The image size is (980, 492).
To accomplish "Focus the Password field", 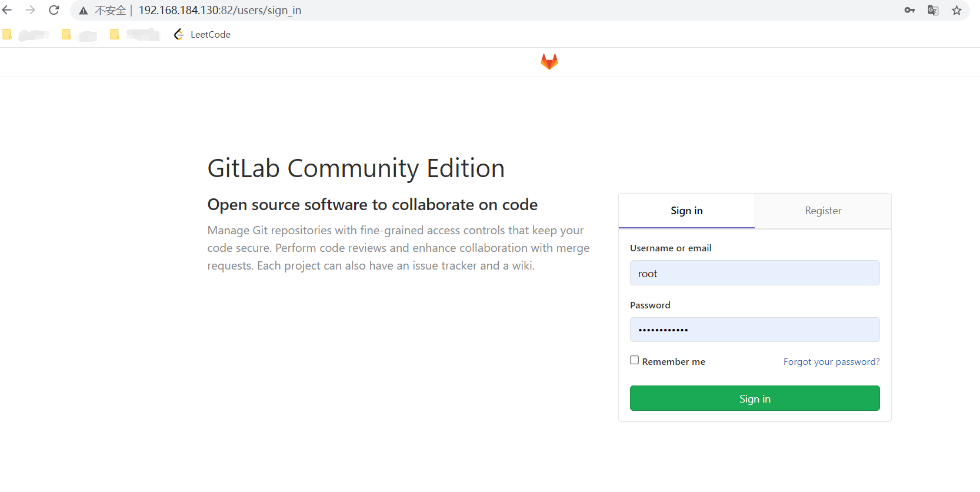I will coord(755,330).
